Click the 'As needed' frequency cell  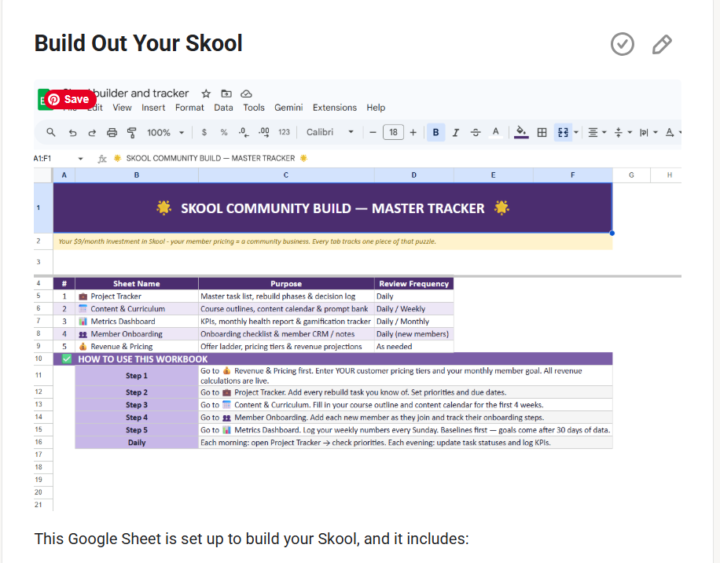pyautogui.click(x=414, y=346)
